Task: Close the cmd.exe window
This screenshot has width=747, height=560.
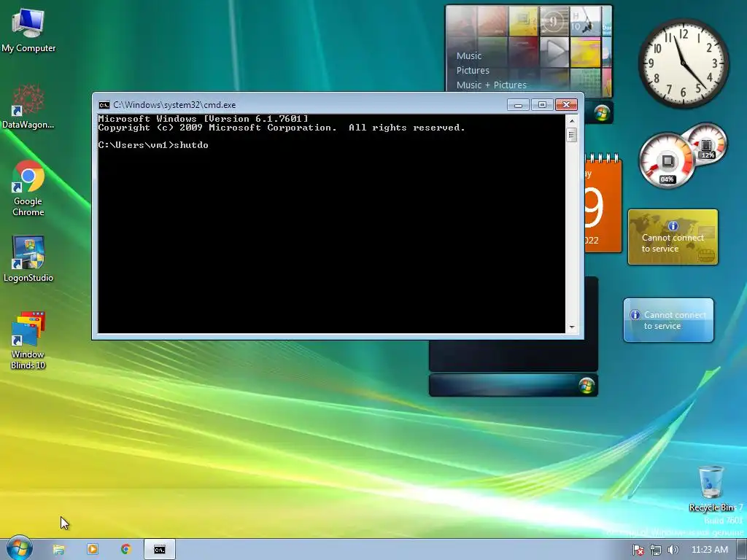Action: (566, 105)
